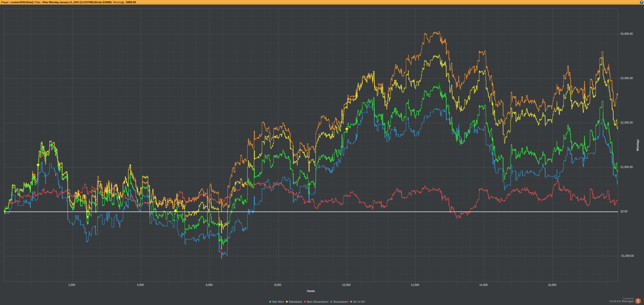Image resolution: width=644 pixels, height=305 pixels.
Task: Click the '-$1,000.00' y-axis label
Action: [x=627, y=256]
